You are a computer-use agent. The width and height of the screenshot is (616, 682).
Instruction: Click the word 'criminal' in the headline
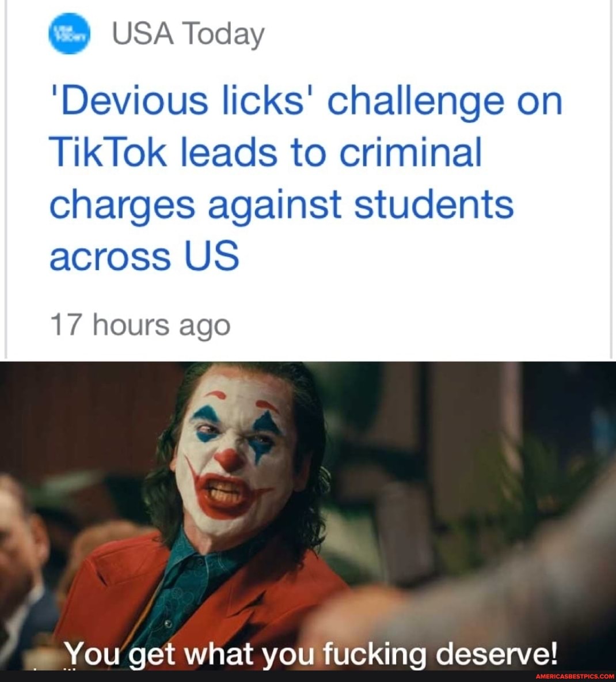pyautogui.click(x=410, y=152)
